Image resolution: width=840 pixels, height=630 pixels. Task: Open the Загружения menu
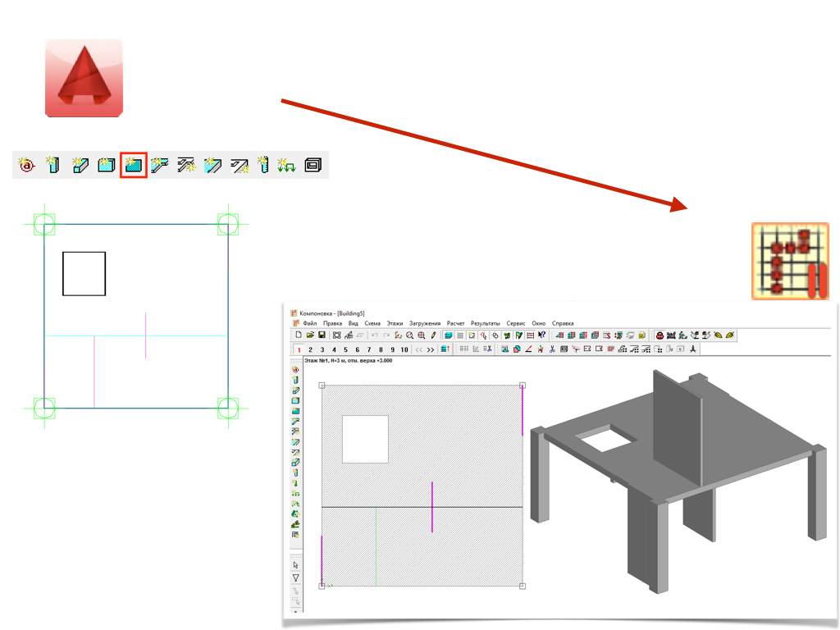pyautogui.click(x=425, y=323)
